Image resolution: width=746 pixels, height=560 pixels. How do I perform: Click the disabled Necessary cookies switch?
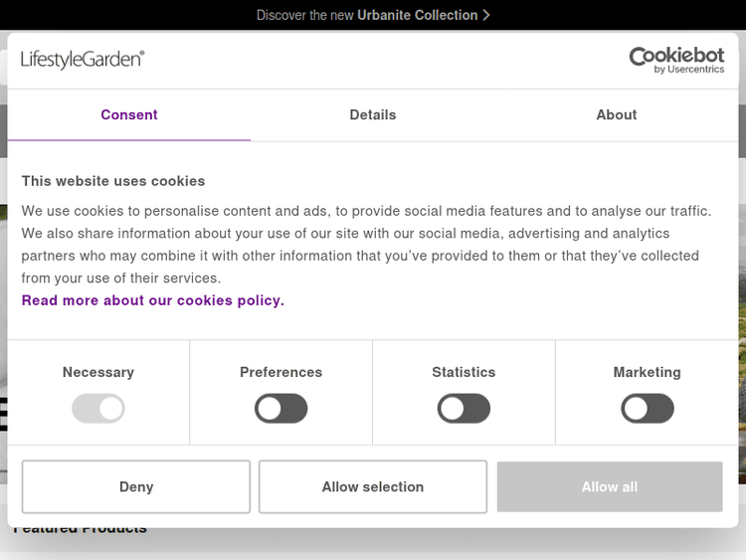click(98, 409)
